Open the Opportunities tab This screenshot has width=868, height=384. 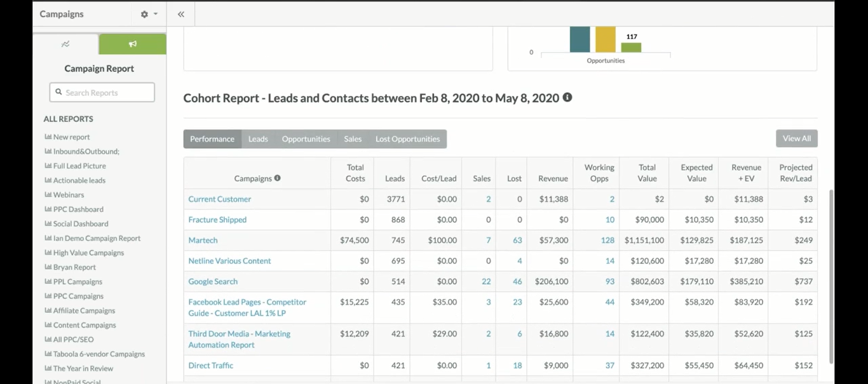coord(306,139)
